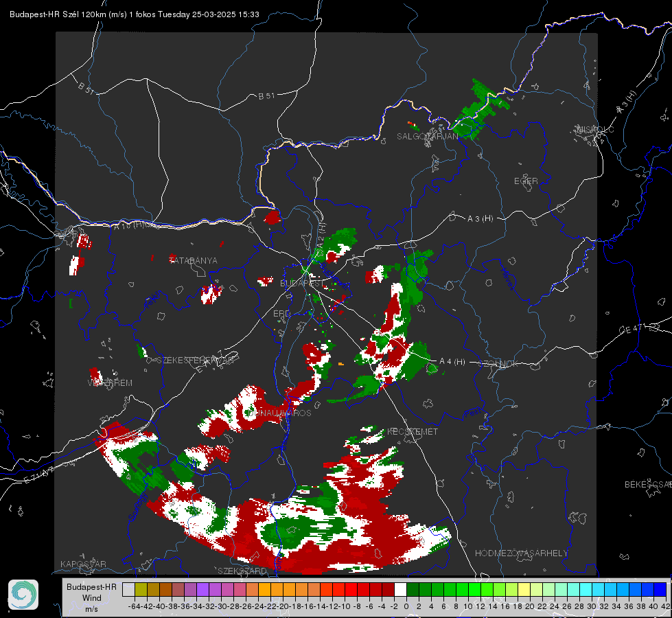Click the SZEKSZARD city label
Viewport: 672px width, 618px height.
point(242,571)
